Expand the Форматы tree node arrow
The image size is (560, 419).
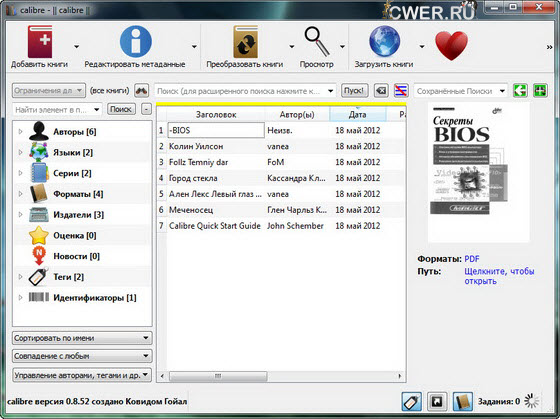[20, 194]
